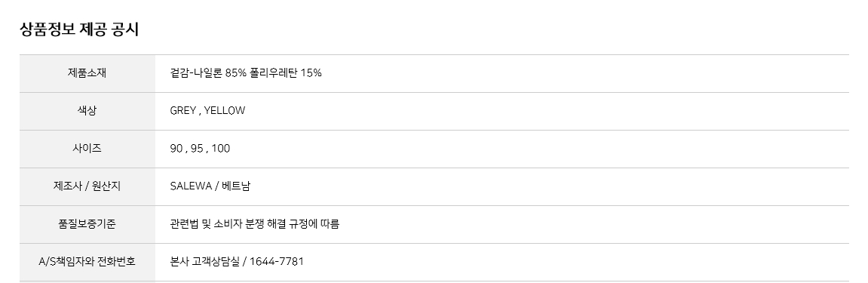The height and width of the screenshot is (283, 868).
Task: Select the 품질보증기준 label cell
Action: [87, 223]
